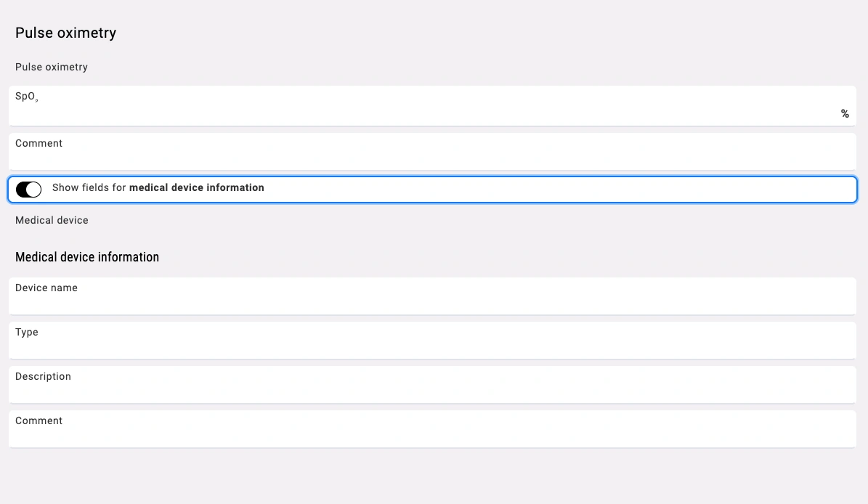This screenshot has width=868, height=504.
Task: Click the 'Type' label text
Action: tap(27, 332)
